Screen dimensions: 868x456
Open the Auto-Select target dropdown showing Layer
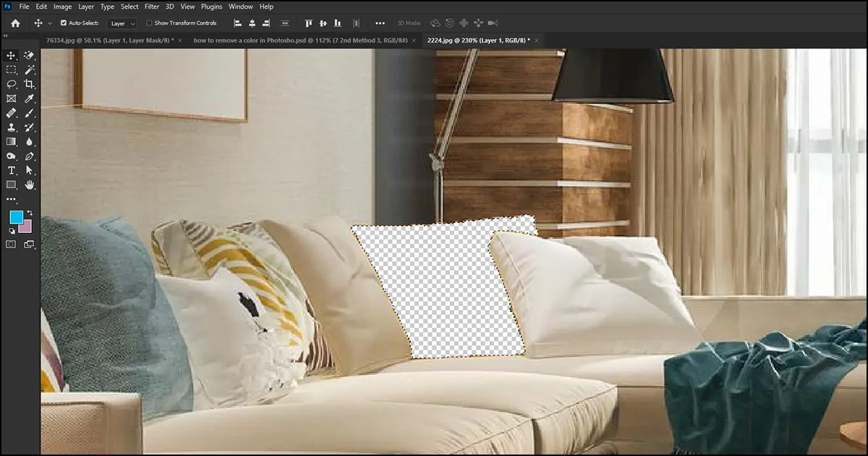[x=122, y=22]
